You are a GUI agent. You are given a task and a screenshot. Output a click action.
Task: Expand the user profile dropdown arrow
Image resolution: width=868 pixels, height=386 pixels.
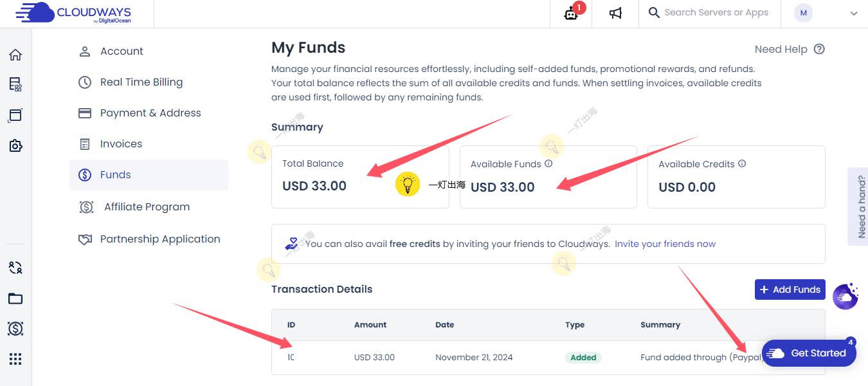point(854,14)
